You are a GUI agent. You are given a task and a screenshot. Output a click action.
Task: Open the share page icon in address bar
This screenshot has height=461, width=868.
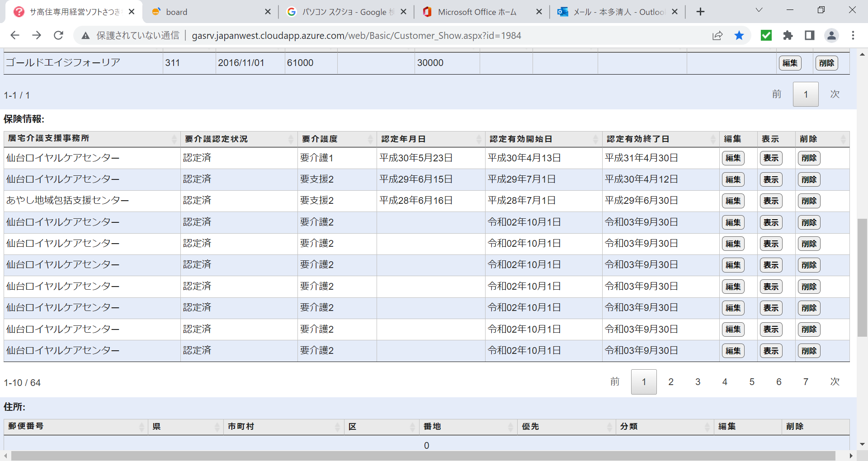(x=717, y=35)
